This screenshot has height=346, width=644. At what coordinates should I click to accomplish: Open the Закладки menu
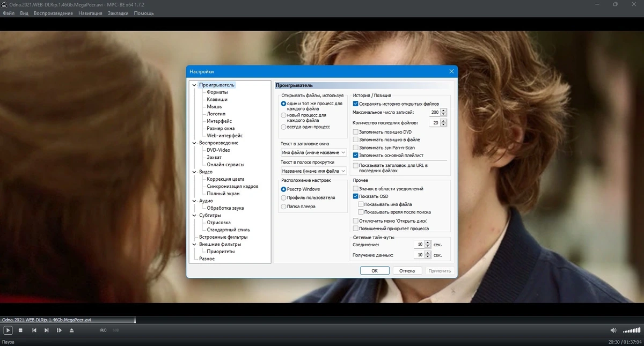coord(118,13)
